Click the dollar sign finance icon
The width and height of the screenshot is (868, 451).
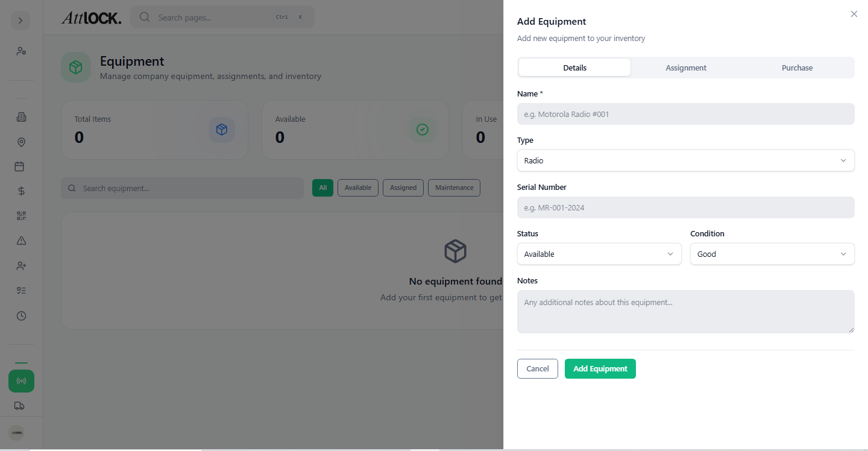click(x=21, y=191)
